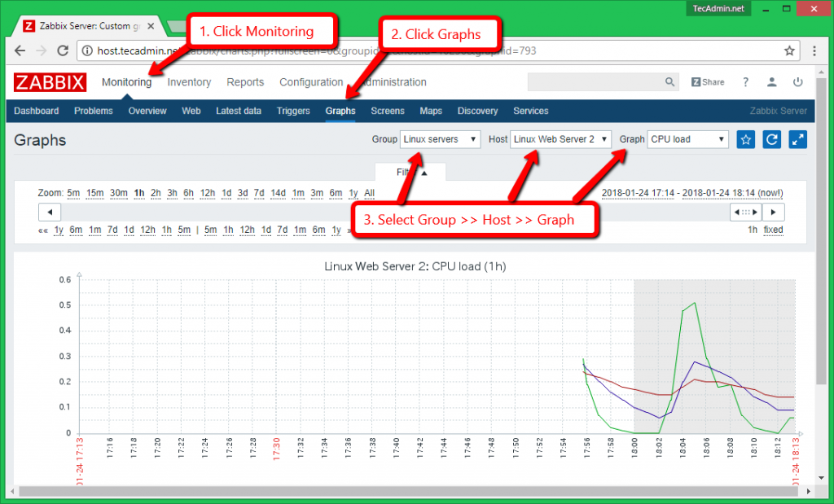834x504 pixels.
Task: Add graph to favourites star icon
Action: (745, 139)
